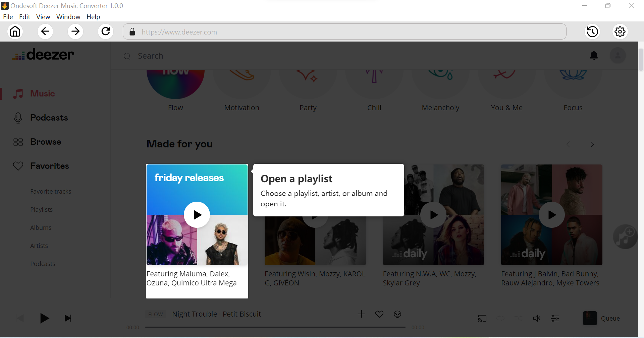The width and height of the screenshot is (644, 338).
Task: Show previous Made for you items
Action: pyautogui.click(x=568, y=144)
